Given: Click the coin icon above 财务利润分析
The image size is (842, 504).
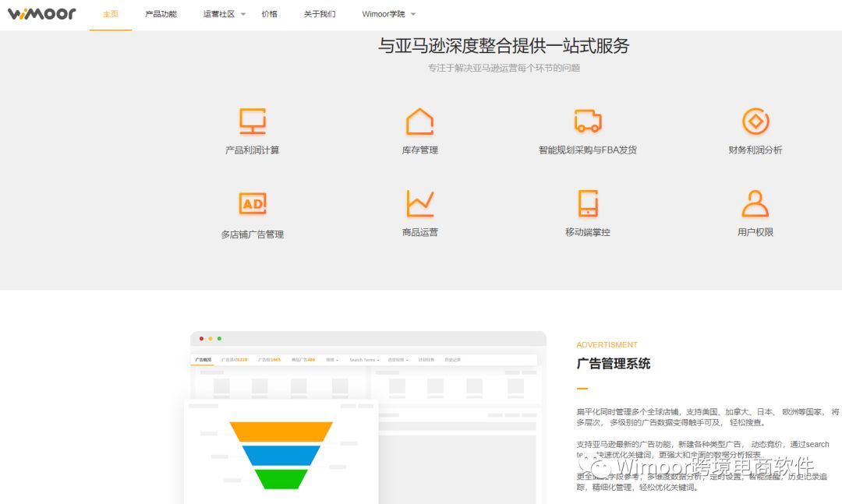Looking at the screenshot, I should 755,122.
